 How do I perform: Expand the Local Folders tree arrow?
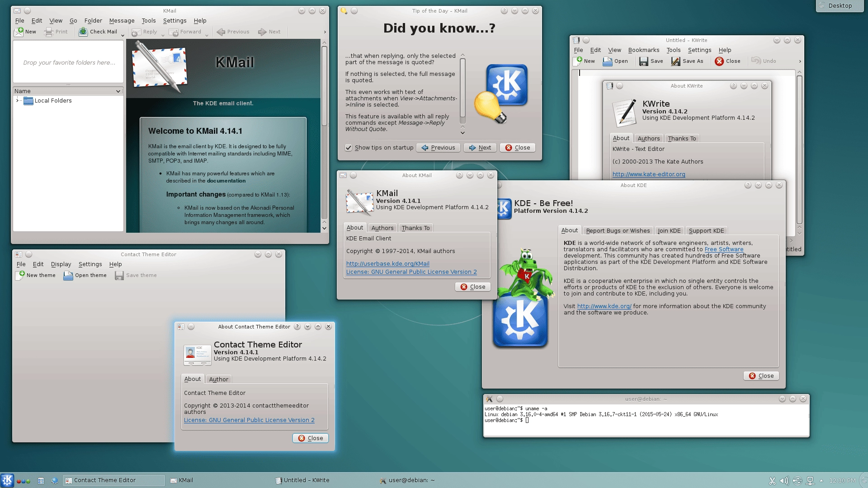18,100
